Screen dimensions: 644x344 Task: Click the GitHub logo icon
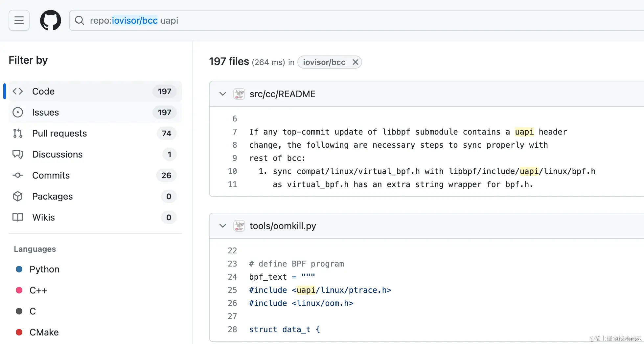[51, 20]
